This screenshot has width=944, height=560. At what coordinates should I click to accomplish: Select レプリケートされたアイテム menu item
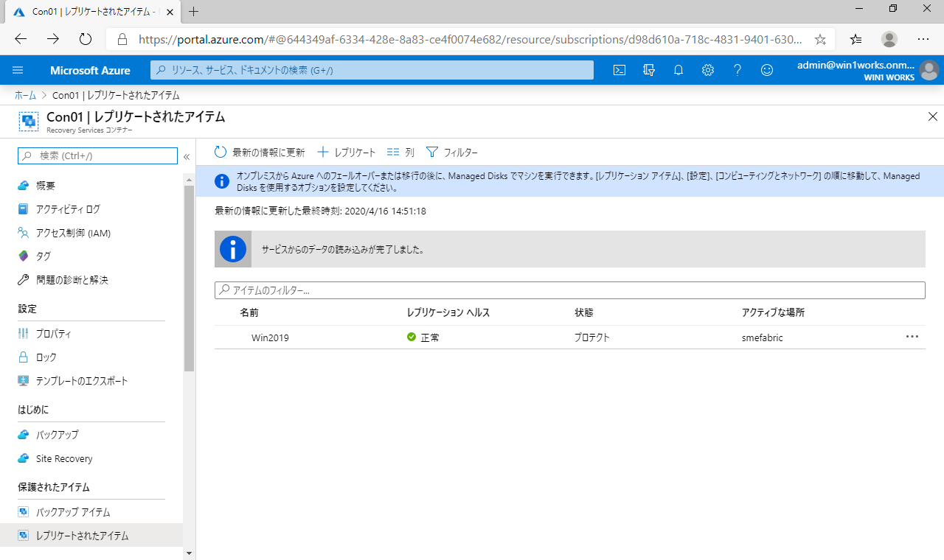tap(91, 535)
